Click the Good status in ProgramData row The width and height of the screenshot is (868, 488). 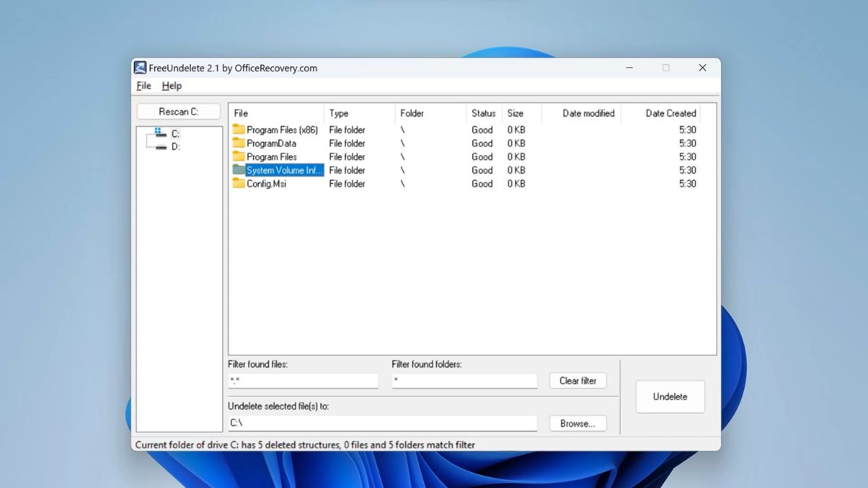coord(482,143)
